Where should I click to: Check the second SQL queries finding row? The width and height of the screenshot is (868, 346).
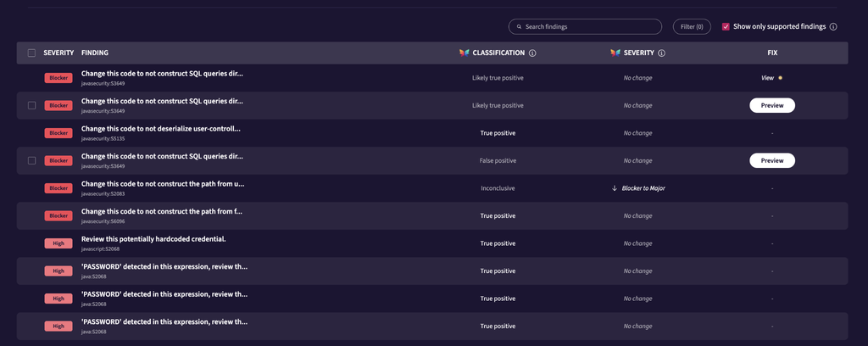(x=31, y=105)
